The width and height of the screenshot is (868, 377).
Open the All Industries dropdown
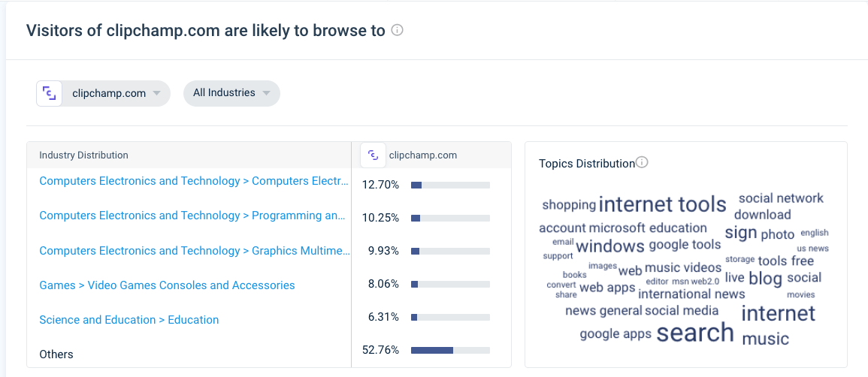pos(231,93)
